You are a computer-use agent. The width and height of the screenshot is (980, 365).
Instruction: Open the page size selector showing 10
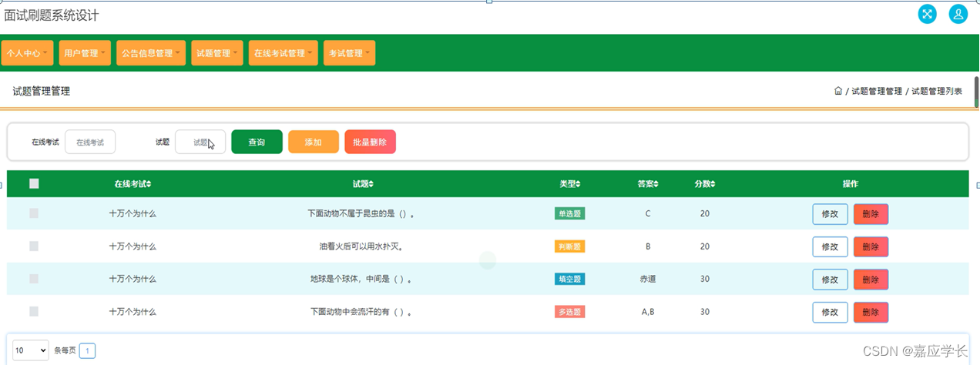pos(31,350)
